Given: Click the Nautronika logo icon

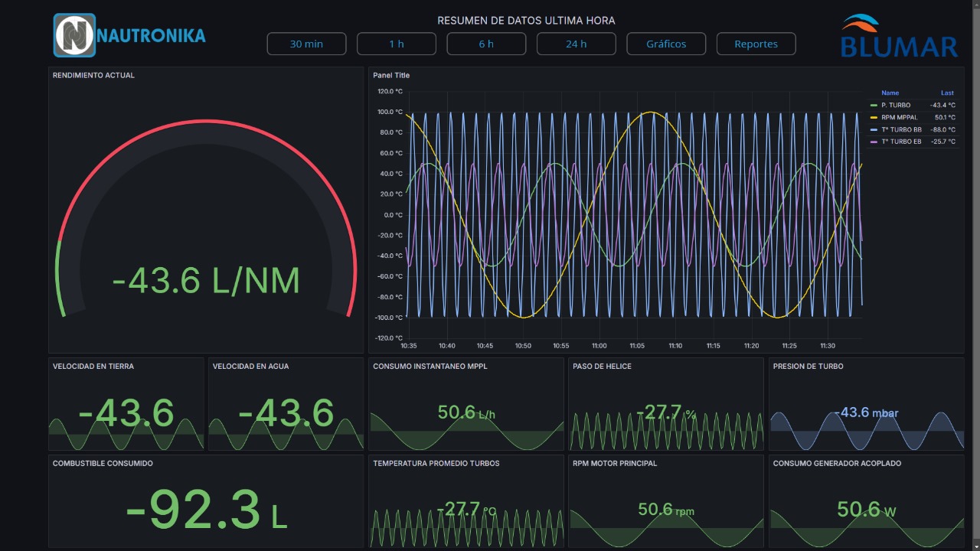Looking at the screenshot, I should pos(74,35).
